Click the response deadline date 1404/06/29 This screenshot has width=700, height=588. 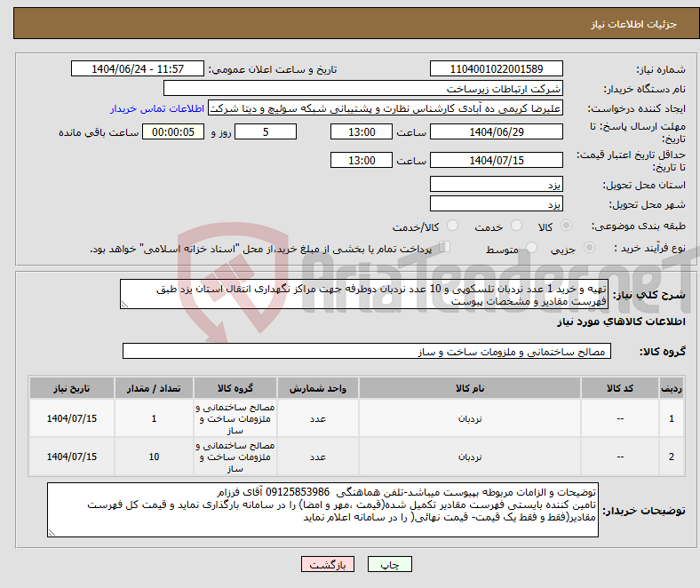(x=496, y=131)
